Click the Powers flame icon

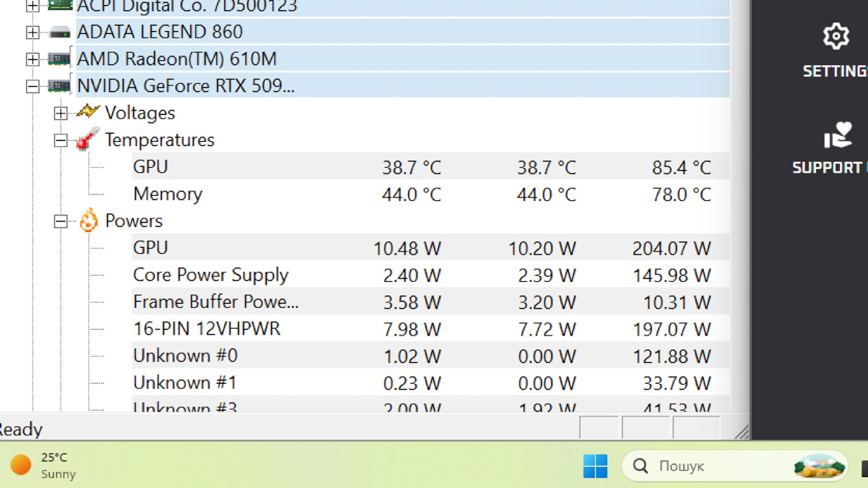point(88,221)
